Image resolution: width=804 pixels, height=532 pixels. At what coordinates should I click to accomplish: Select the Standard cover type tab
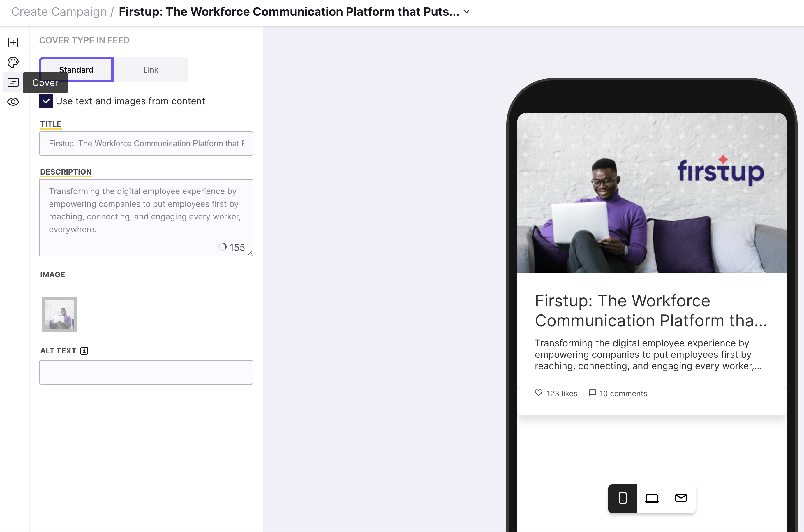pyautogui.click(x=76, y=70)
